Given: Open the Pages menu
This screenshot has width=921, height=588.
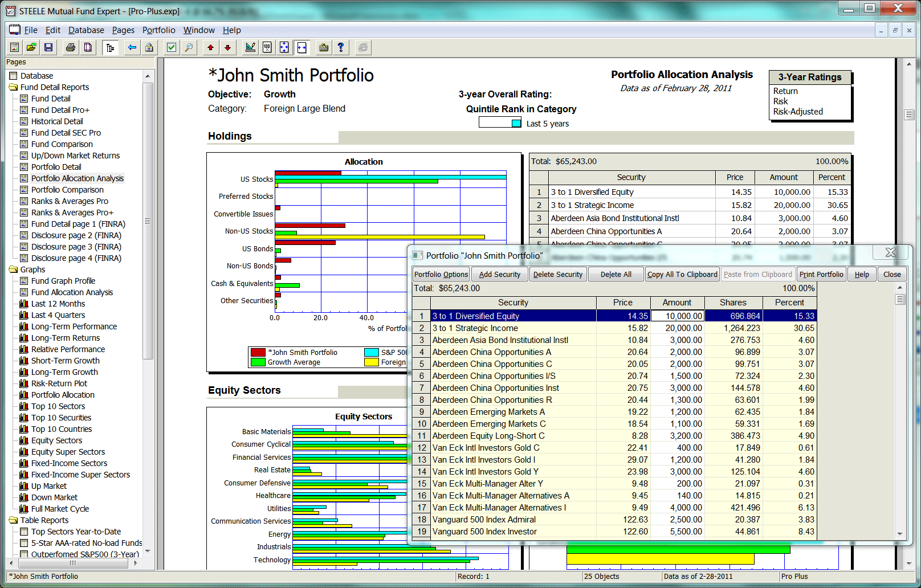Looking at the screenshot, I should click(123, 30).
